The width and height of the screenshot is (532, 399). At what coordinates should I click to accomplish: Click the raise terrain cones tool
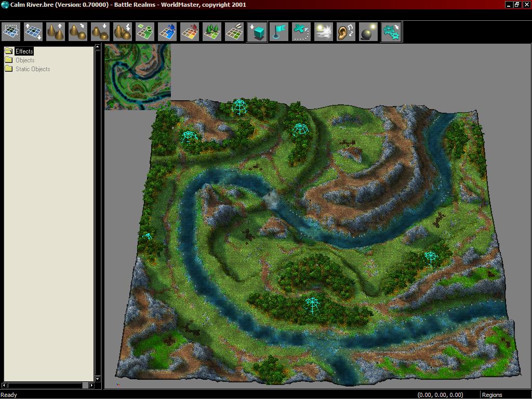56,32
